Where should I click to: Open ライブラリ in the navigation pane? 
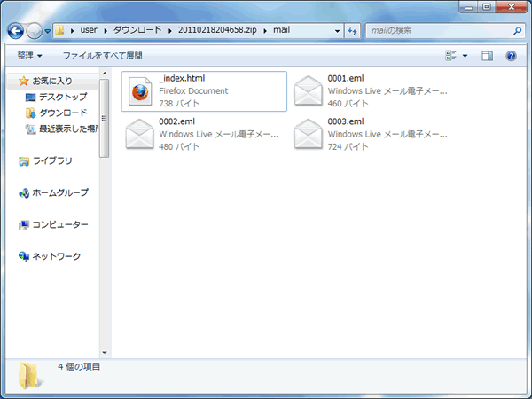(52, 160)
